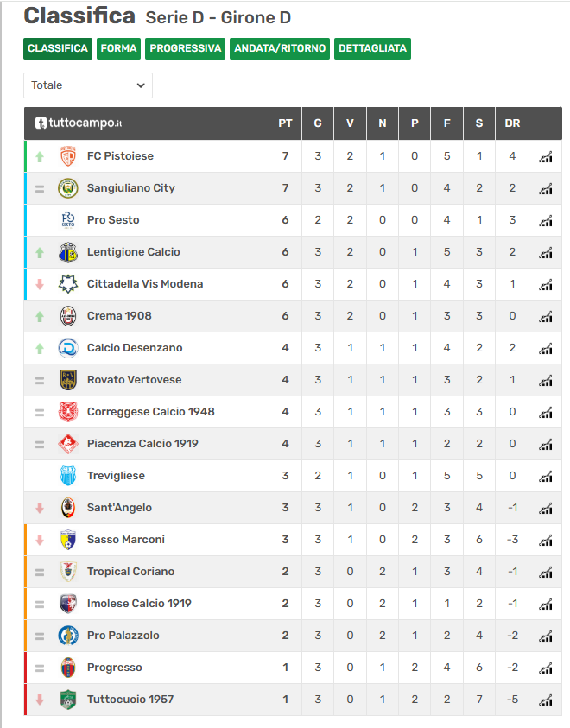Click the tuttocampo.it logo in table header

click(79, 123)
